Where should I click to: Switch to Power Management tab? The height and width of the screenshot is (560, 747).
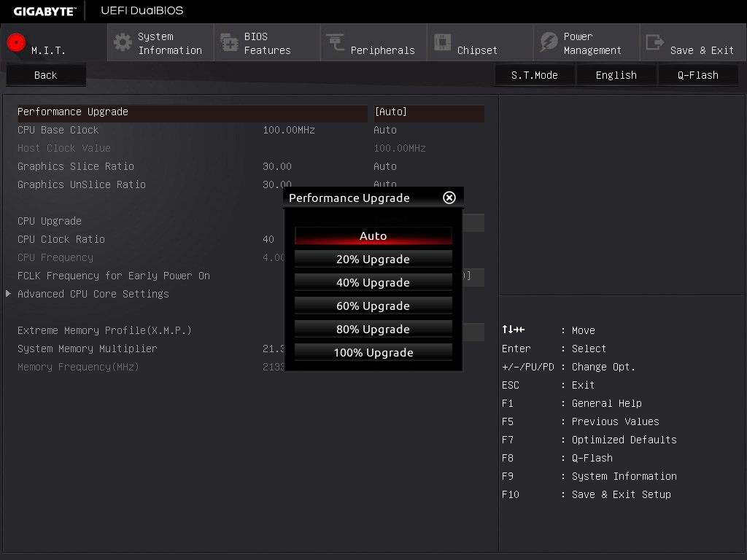click(587, 43)
